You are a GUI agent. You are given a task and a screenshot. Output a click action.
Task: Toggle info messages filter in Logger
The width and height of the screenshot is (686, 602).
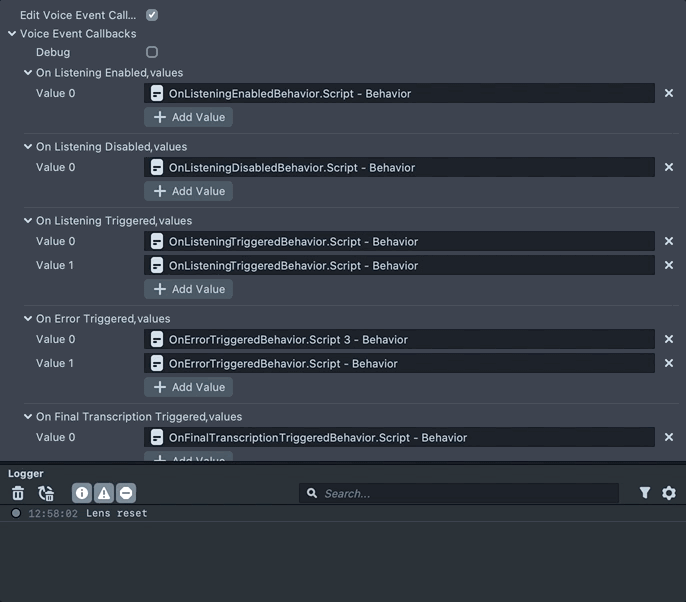(x=82, y=493)
